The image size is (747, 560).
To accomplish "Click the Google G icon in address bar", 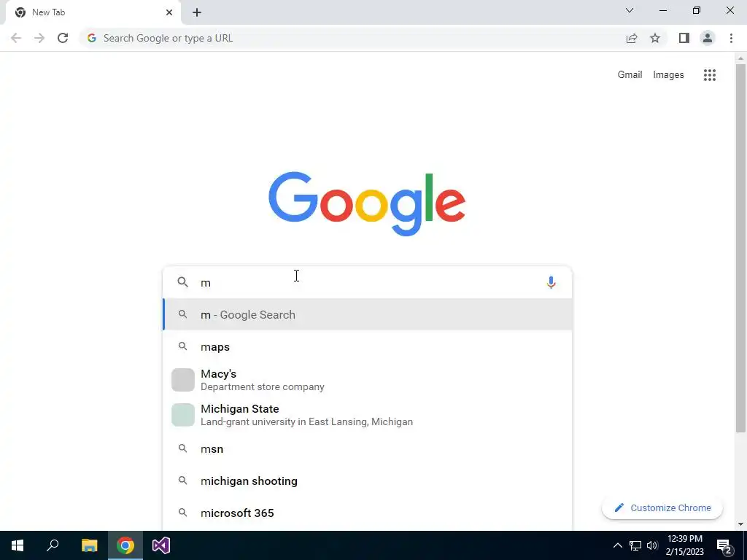I will (92, 38).
